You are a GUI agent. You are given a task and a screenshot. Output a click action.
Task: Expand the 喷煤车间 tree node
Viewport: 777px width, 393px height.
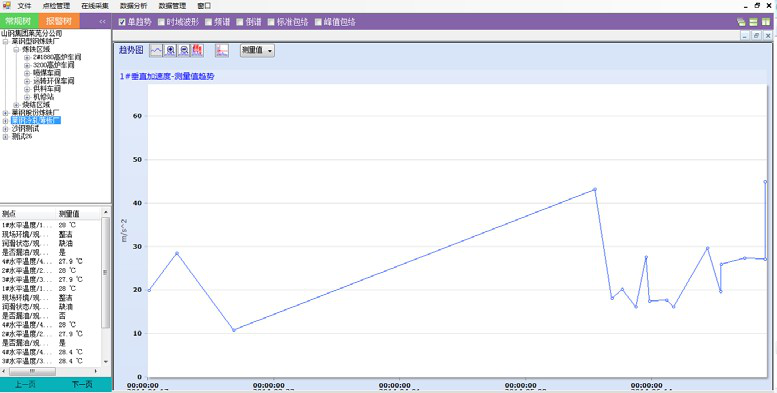27,73
